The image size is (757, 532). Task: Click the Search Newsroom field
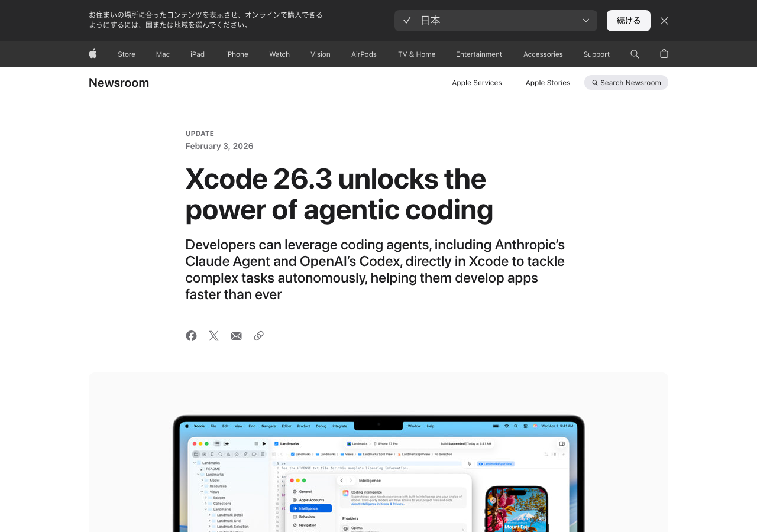626,83
